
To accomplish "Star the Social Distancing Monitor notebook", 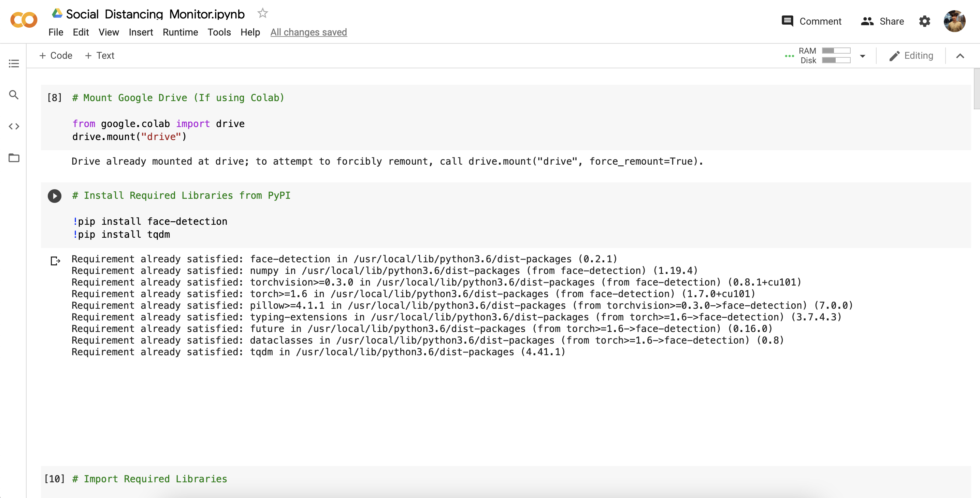I will [262, 13].
